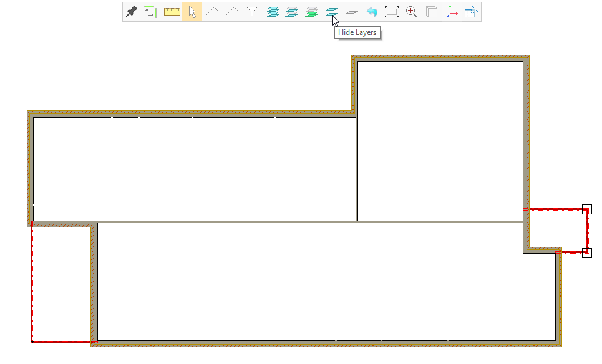This screenshot has height=364, width=602.
Task: Click the first teal stacked layers icon
Action: point(273,12)
